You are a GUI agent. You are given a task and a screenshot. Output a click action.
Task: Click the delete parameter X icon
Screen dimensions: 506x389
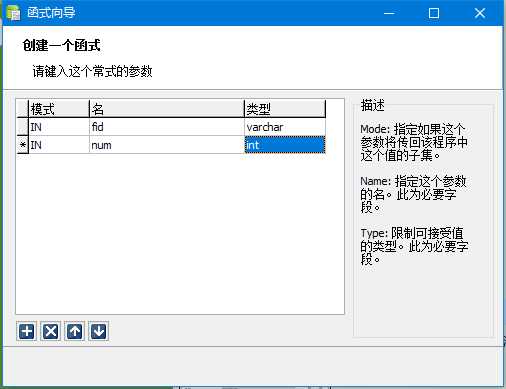tap(50, 331)
